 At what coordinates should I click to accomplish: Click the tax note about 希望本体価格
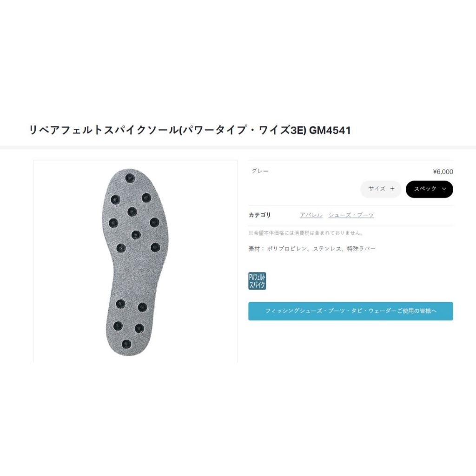pyautogui.click(x=305, y=233)
